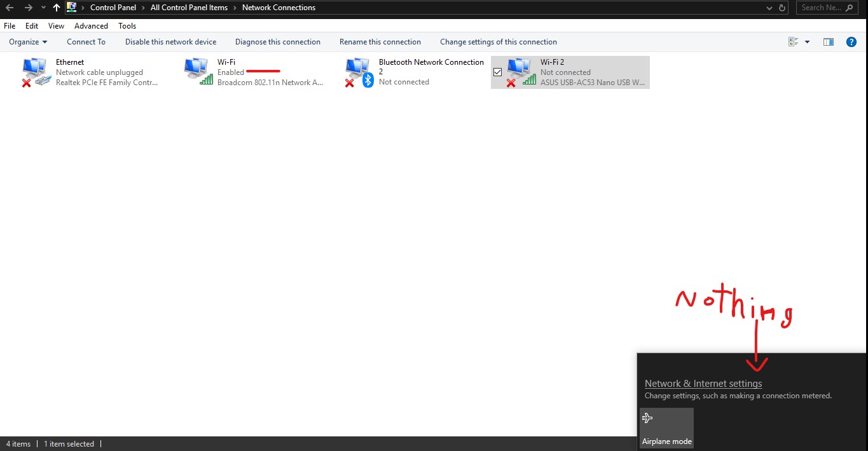Select Network Connections breadcrumb
868x451 pixels.
click(279, 8)
